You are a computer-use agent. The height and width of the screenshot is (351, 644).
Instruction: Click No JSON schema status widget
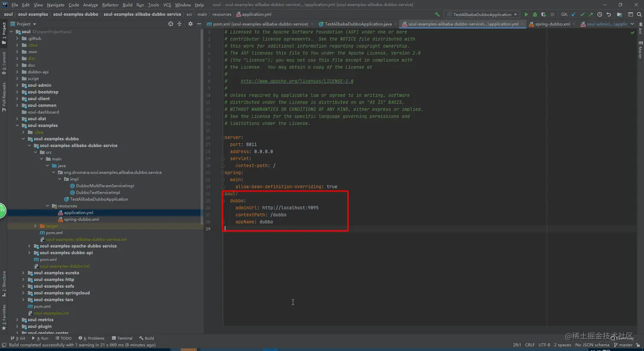click(592, 345)
